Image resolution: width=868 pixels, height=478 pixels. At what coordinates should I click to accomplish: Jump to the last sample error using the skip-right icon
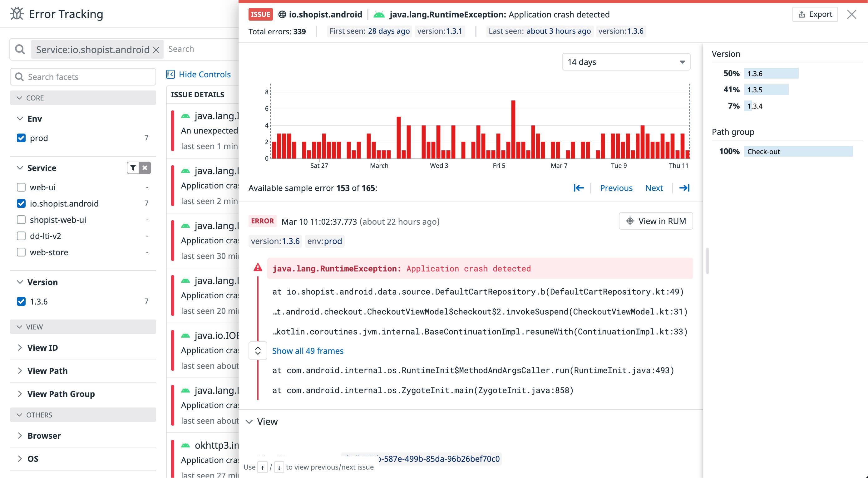[x=684, y=188]
